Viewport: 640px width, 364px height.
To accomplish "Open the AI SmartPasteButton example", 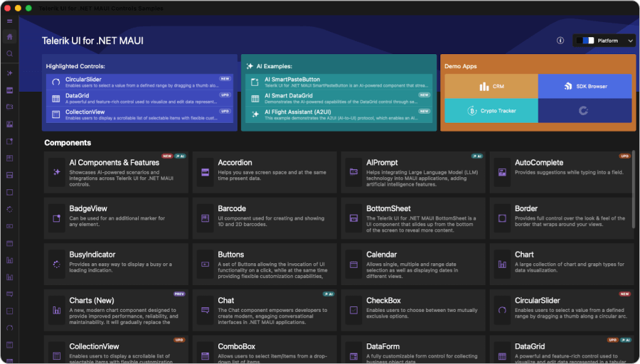I will [x=338, y=82].
